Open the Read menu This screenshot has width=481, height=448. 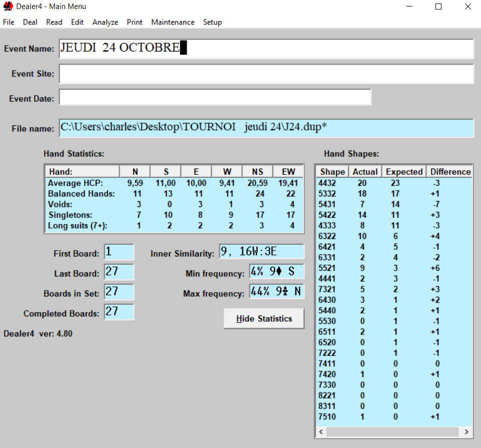[54, 22]
